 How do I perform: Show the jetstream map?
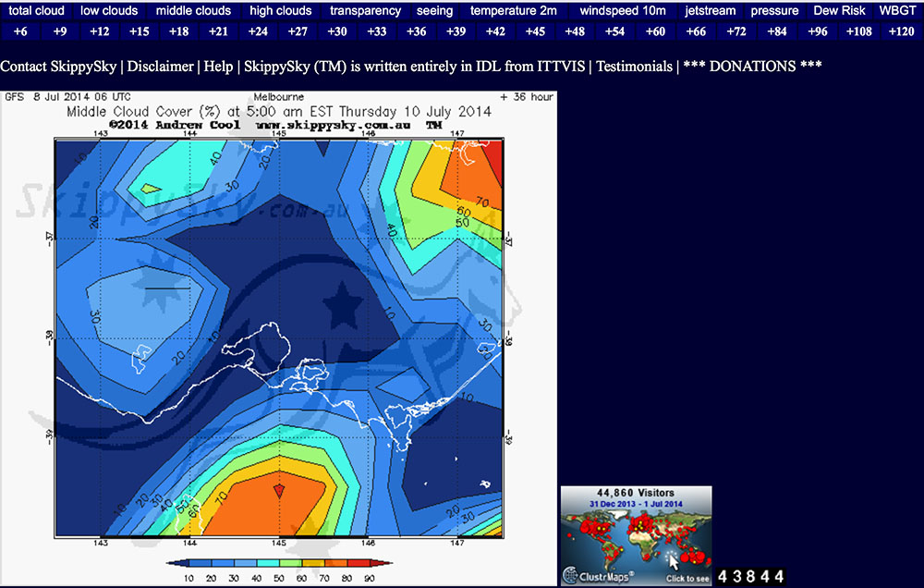[710, 10]
